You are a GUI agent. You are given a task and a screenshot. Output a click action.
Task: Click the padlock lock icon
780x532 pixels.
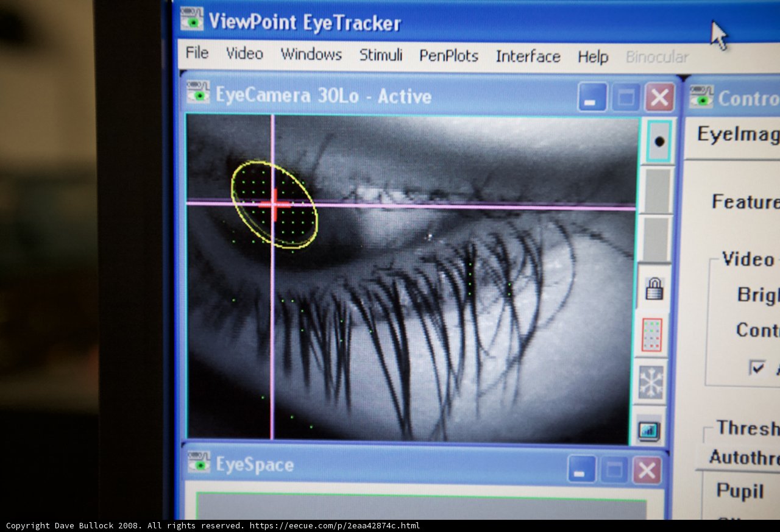point(654,288)
